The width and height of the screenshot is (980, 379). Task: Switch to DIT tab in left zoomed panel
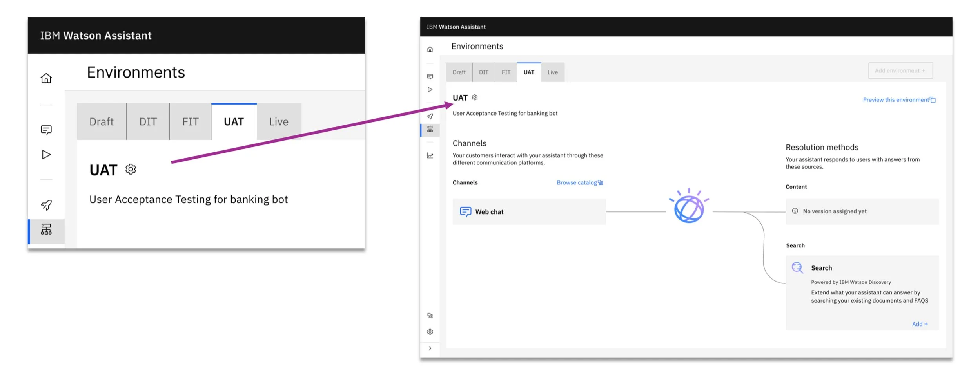(148, 121)
